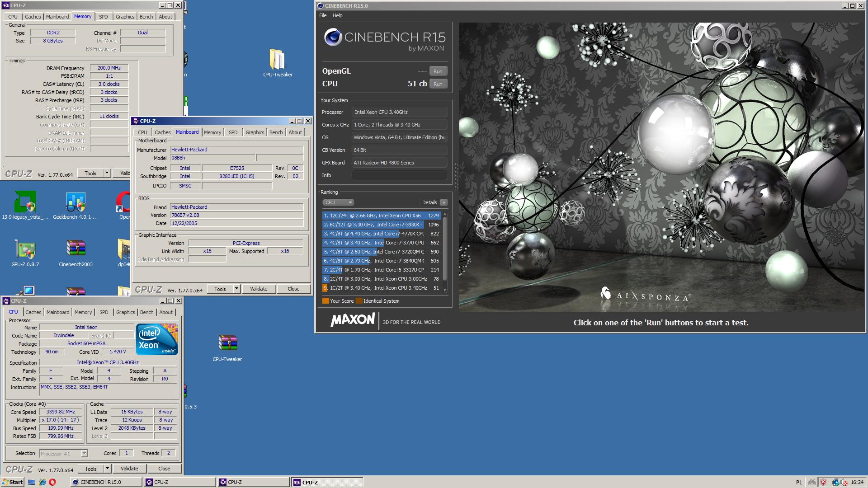Click the Windows Security alert tray icon

[x=823, y=482]
